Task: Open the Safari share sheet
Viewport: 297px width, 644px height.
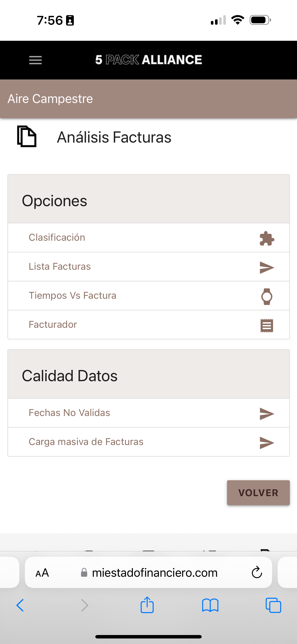Action: [x=147, y=605]
